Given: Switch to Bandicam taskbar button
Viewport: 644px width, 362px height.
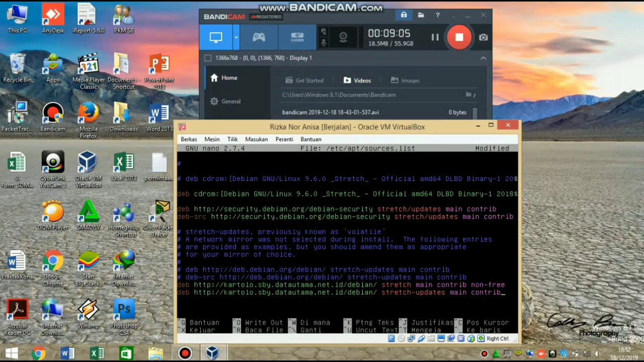Looking at the screenshot, I should pyautogui.click(x=185, y=353).
